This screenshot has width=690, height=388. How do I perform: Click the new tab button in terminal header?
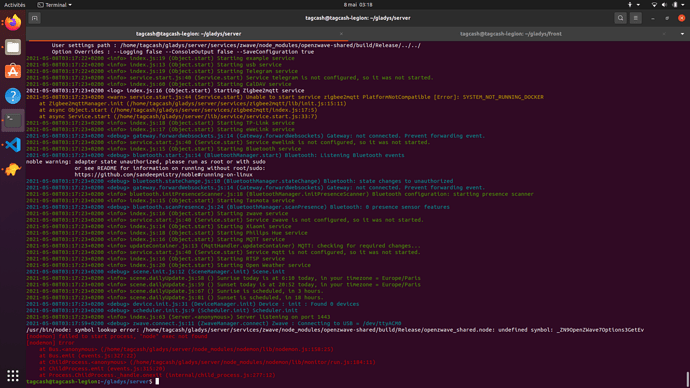pos(34,18)
